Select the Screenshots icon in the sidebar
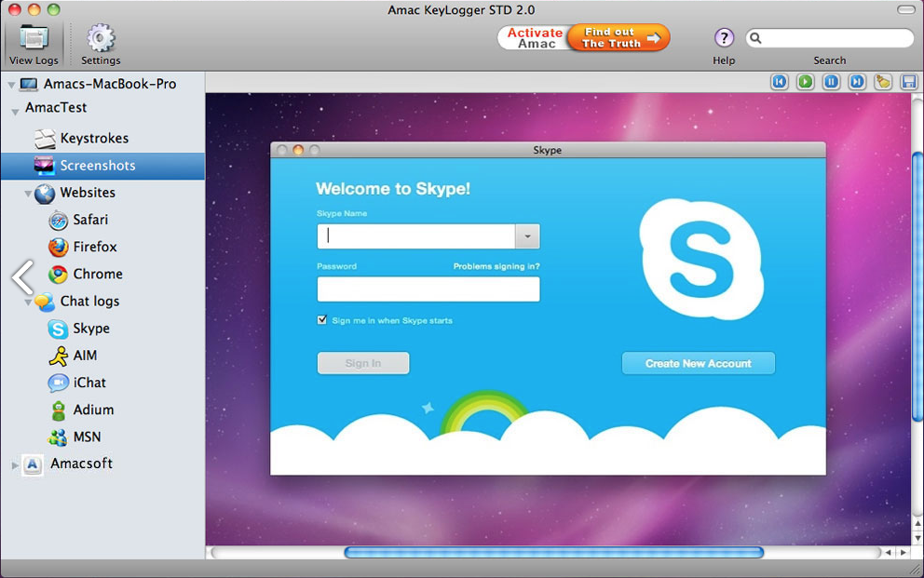924x578 pixels. pos(44,166)
